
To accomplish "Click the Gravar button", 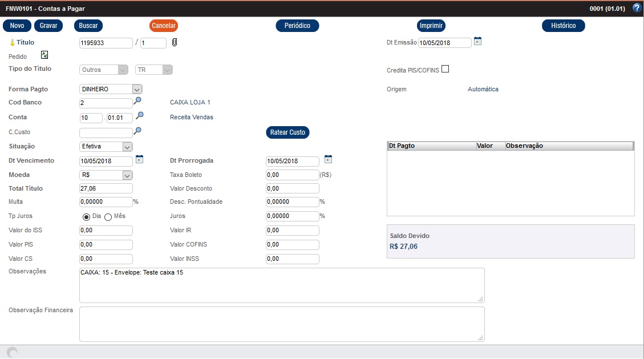I will (48, 26).
